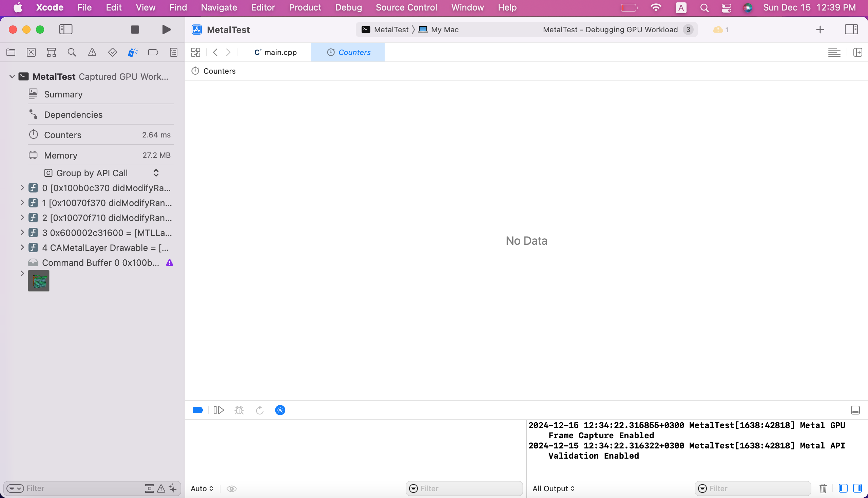The height and width of the screenshot is (498, 868).
Task: Open the Debug menu
Action: [x=348, y=7]
